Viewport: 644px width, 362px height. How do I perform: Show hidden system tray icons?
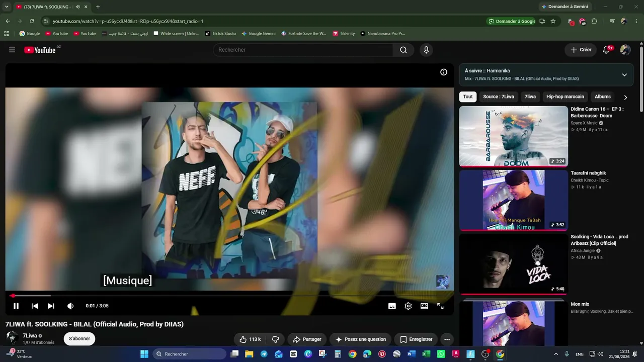pyautogui.click(x=556, y=354)
